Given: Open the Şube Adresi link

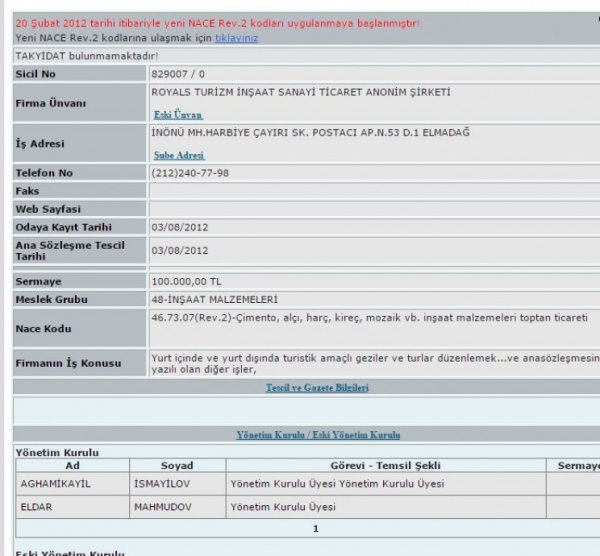Looking at the screenshot, I should pos(179,155).
